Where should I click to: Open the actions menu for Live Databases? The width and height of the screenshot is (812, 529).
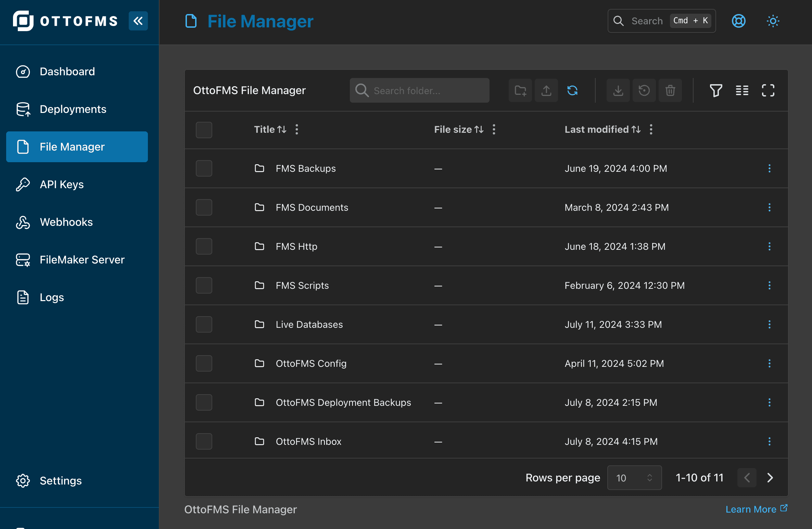770,324
